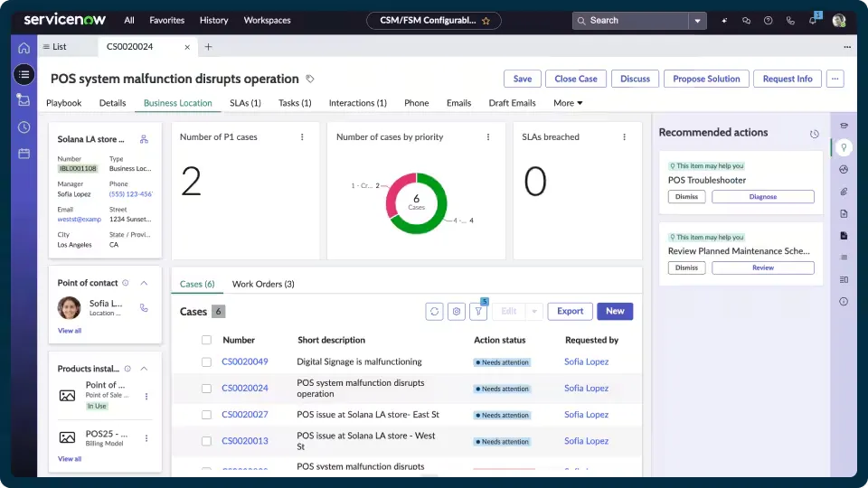
Task: Mark CSM/FSM workspace as favorite star
Action: [x=486, y=21]
